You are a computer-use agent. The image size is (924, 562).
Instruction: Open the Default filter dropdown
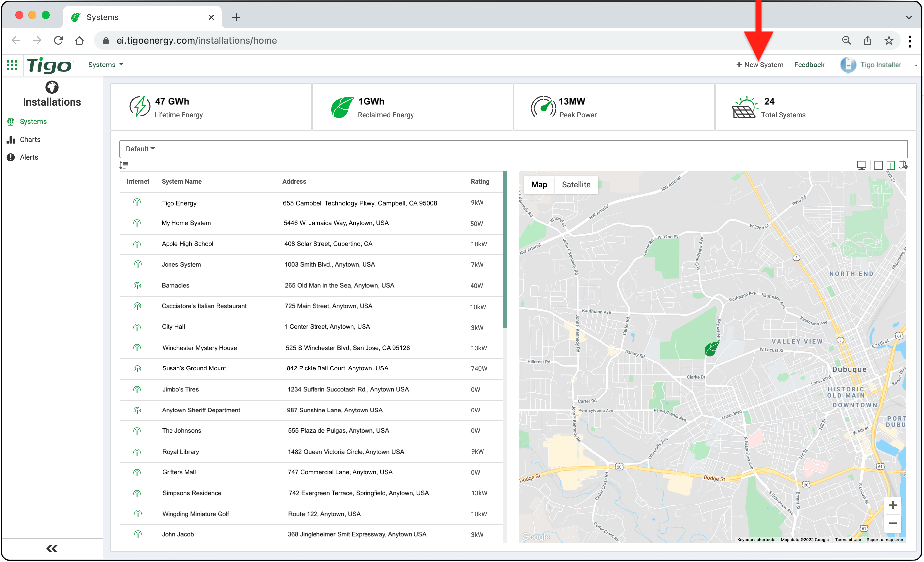tap(140, 149)
